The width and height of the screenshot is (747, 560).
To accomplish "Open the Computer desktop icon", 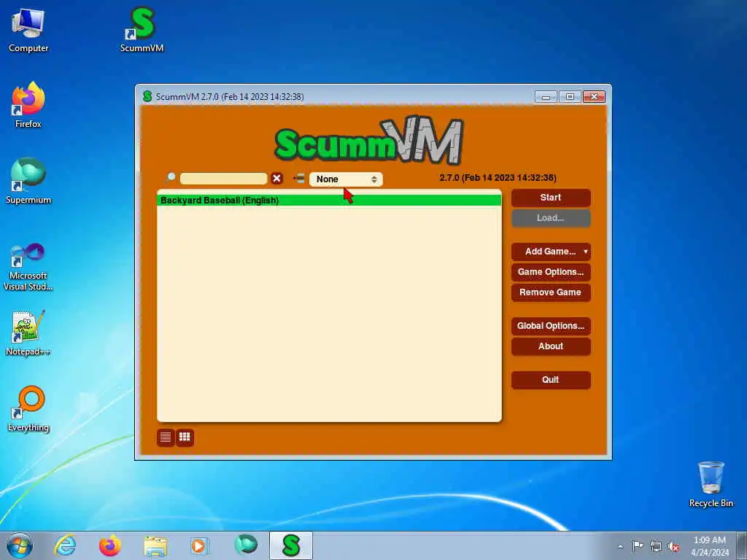I will 28,31.
